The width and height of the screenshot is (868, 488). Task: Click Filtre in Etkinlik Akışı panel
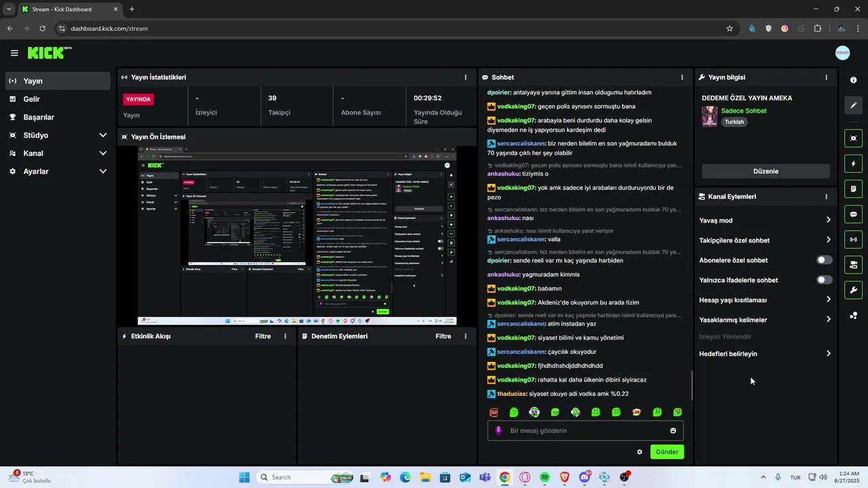tap(262, 336)
